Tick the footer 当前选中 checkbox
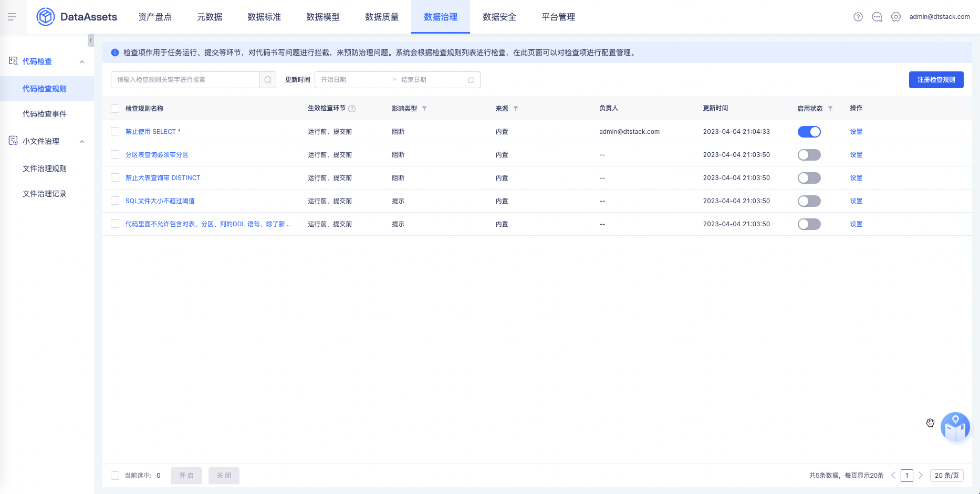The height and width of the screenshot is (494, 980). pyautogui.click(x=115, y=476)
